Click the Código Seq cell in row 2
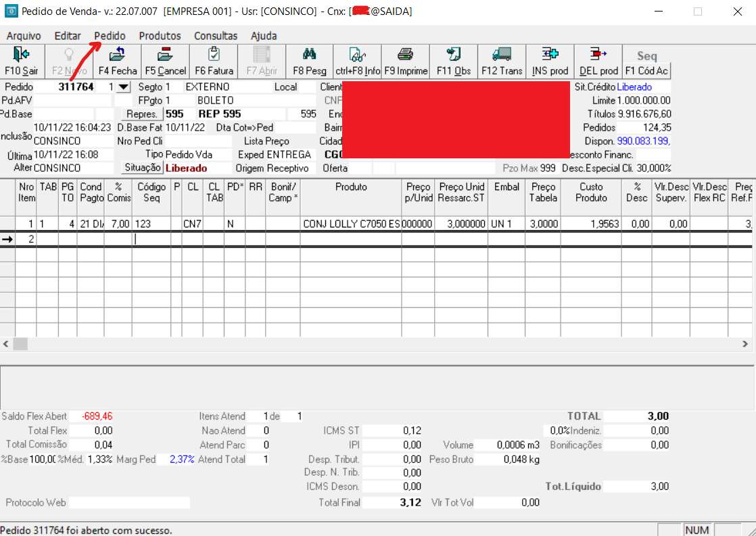This screenshot has width=756, height=536. coord(151,239)
